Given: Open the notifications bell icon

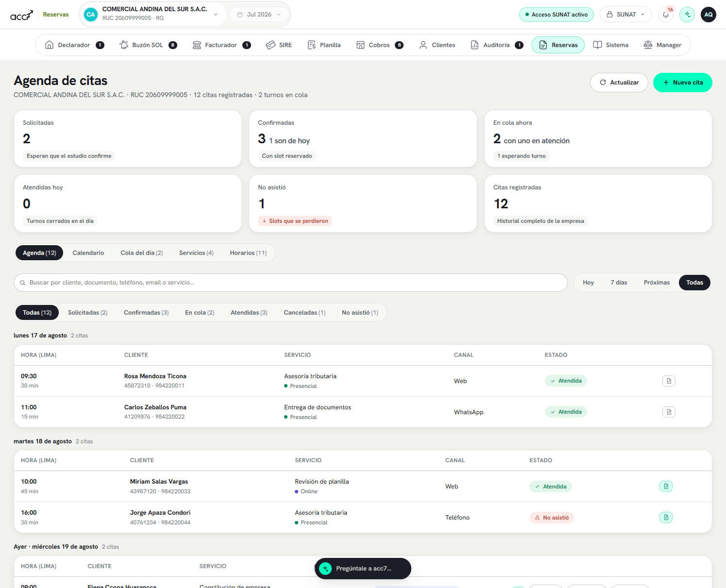Looking at the screenshot, I should (666, 15).
